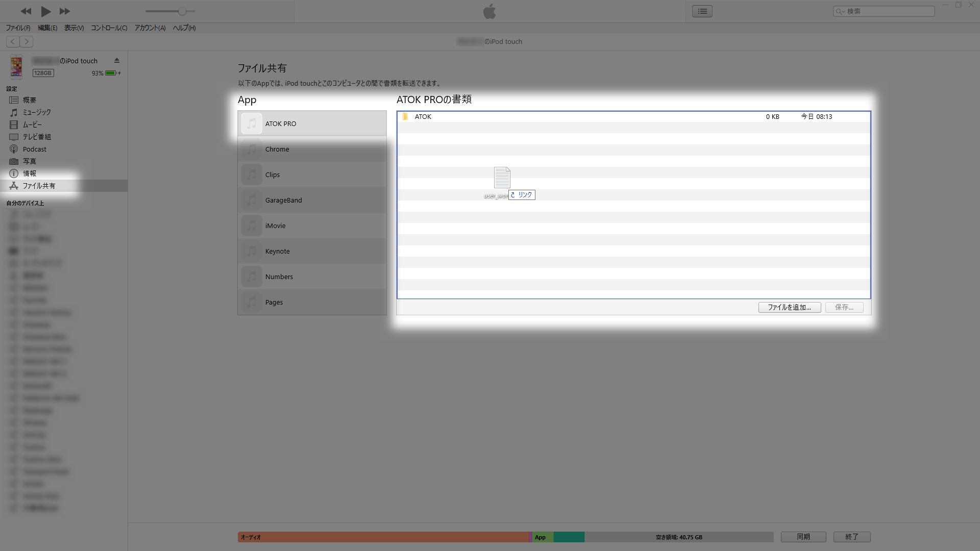Select ムービー in the settings sidebar
980x551 pixels.
click(64, 124)
